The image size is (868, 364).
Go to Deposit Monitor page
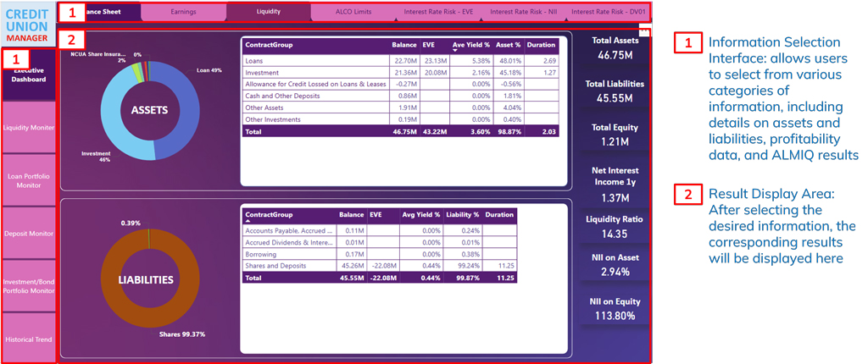(29, 234)
